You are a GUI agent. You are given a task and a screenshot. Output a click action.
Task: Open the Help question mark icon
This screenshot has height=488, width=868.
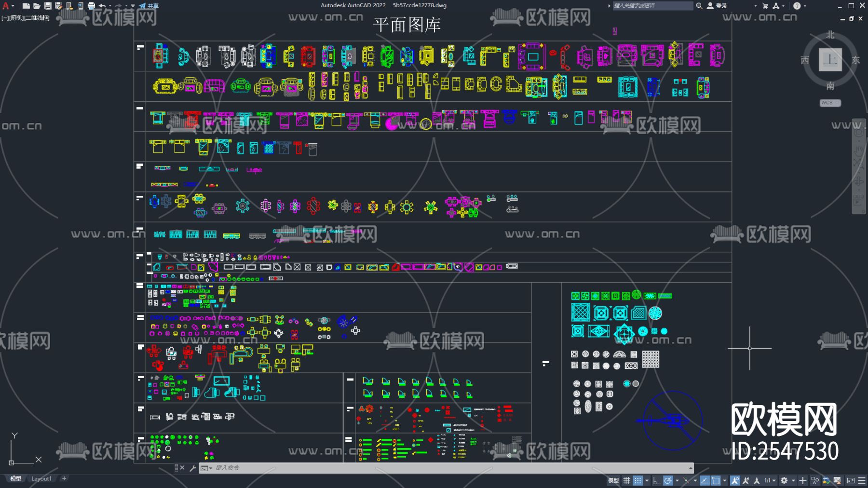click(797, 6)
